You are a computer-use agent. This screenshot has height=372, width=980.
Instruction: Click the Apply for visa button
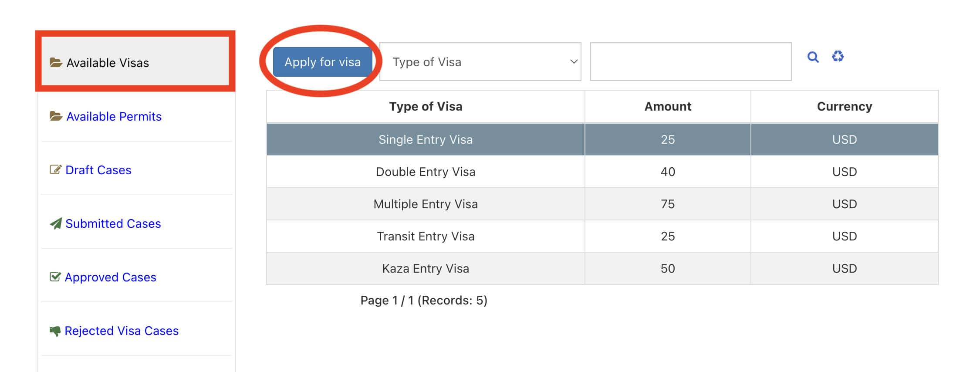(x=322, y=61)
